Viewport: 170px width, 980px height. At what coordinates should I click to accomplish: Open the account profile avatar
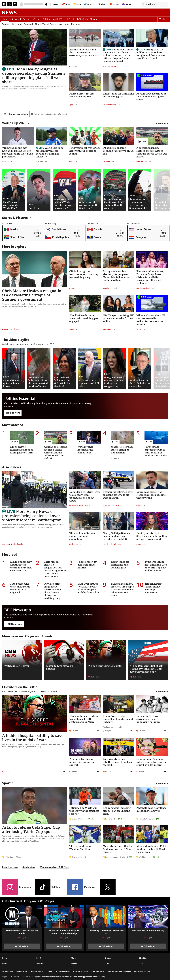click(x=22, y=4)
